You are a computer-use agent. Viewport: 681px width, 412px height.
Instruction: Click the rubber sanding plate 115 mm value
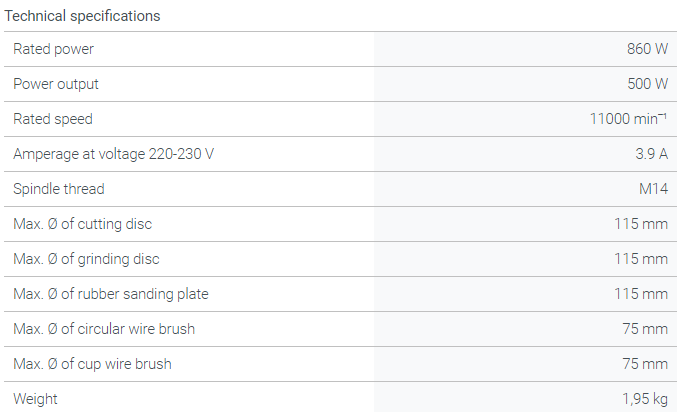click(x=641, y=294)
